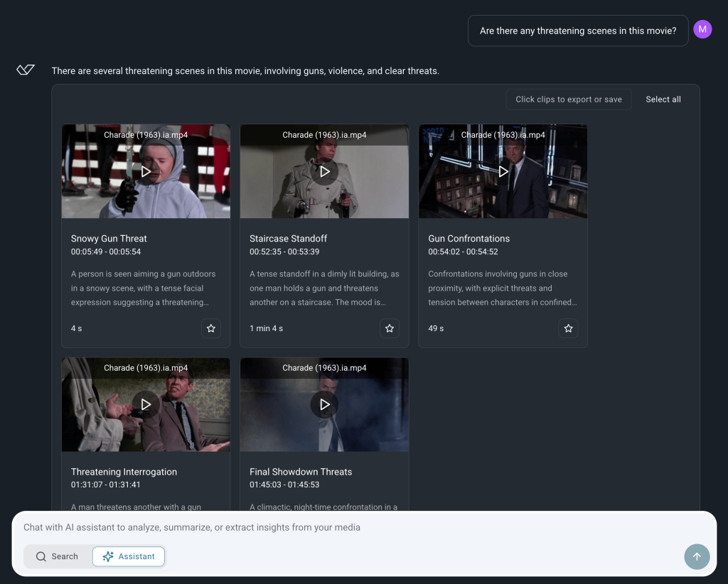Click the Snowy Gun Threat description text
728x584 pixels.
click(x=143, y=288)
